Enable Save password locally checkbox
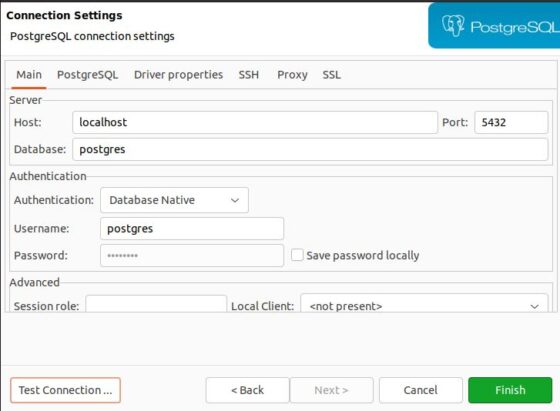The height and width of the screenshot is (411, 560). [297, 255]
